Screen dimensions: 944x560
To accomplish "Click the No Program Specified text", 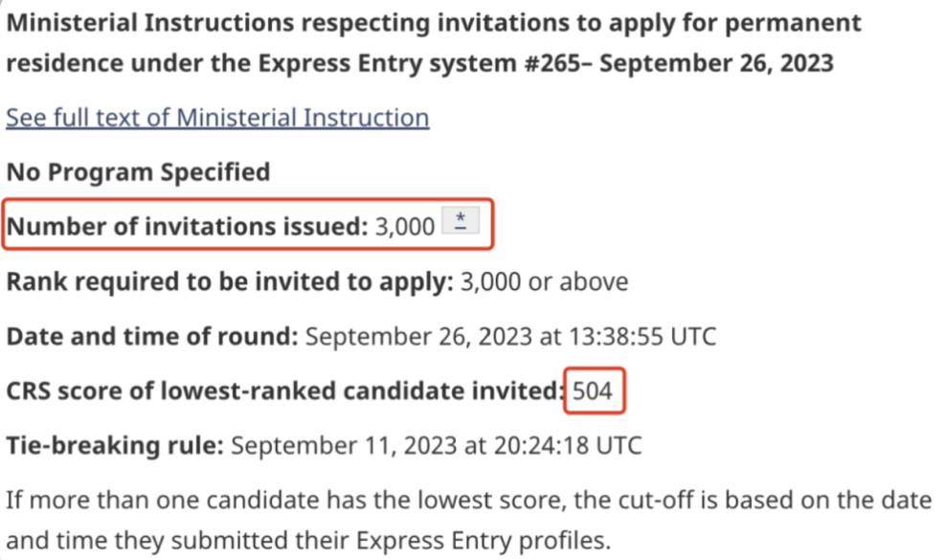I will click(x=138, y=172).
